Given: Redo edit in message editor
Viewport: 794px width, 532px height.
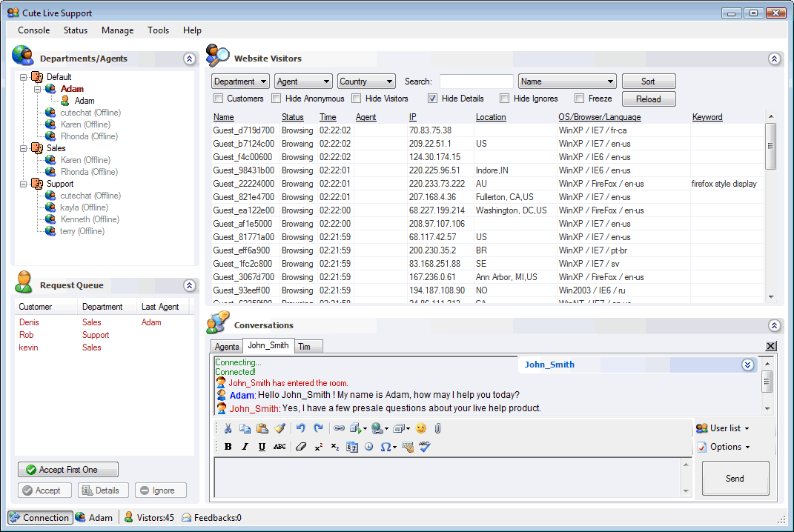Looking at the screenshot, I should coord(318,428).
